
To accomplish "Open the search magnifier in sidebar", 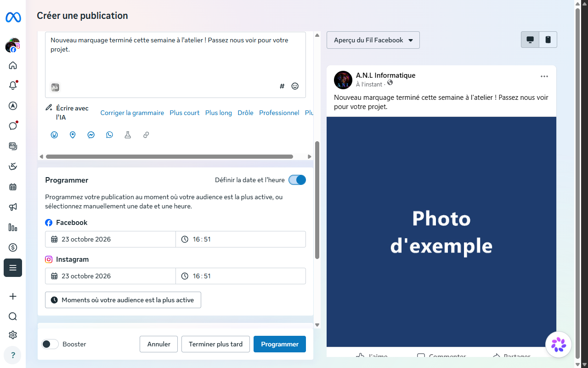I will coord(13,316).
